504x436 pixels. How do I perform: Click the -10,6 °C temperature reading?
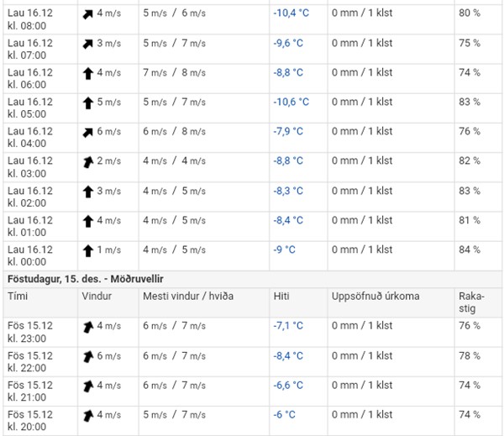(291, 102)
